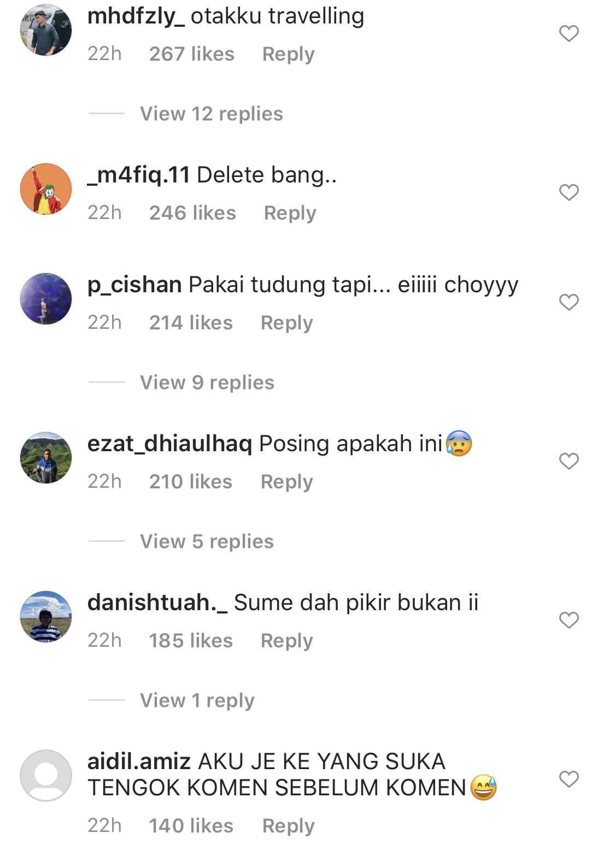Tap heart icon for aidil.amiz comment
This screenshot has height=868, width=615.
click(569, 779)
